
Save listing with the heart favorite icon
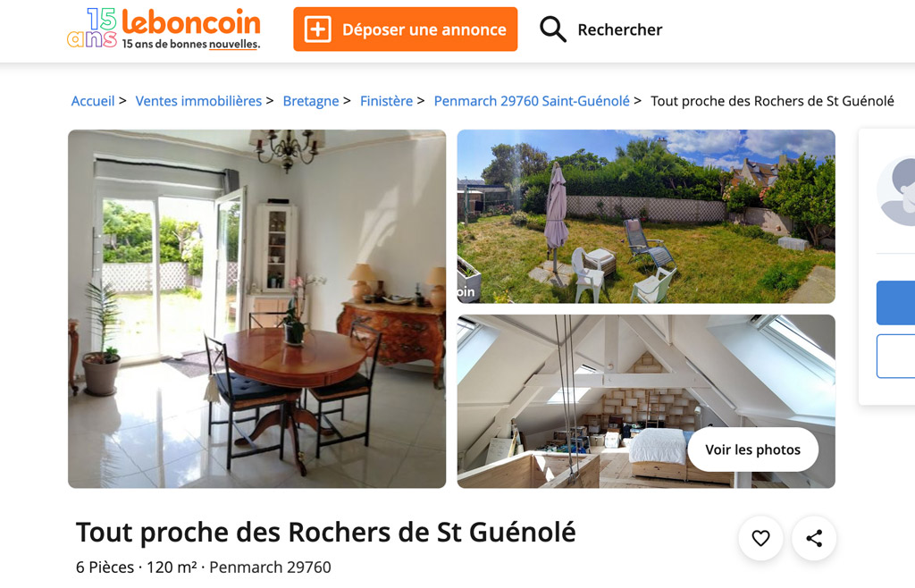coord(760,538)
